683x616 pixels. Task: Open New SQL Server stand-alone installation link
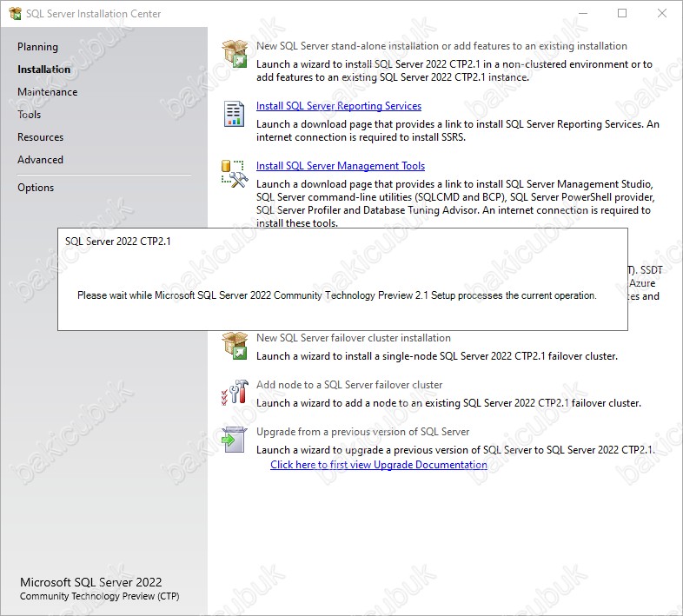coord(441,46)
